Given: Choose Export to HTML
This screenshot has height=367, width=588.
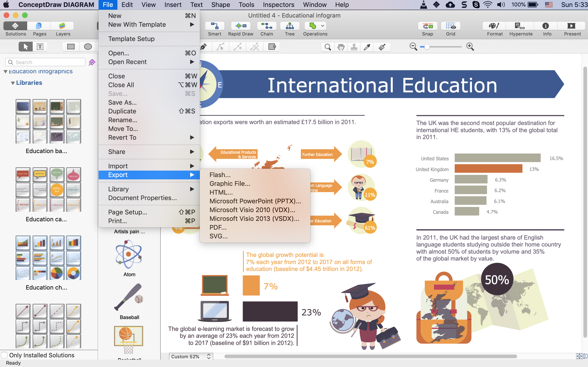Looking at the screenshot, I should click(x=255, y=192).
